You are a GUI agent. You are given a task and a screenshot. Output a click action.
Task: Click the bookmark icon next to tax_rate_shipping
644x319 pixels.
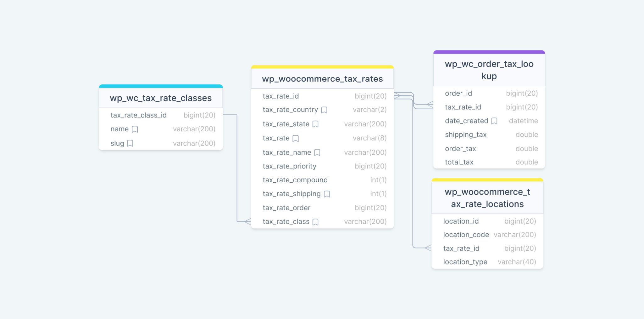pos(326,194)
